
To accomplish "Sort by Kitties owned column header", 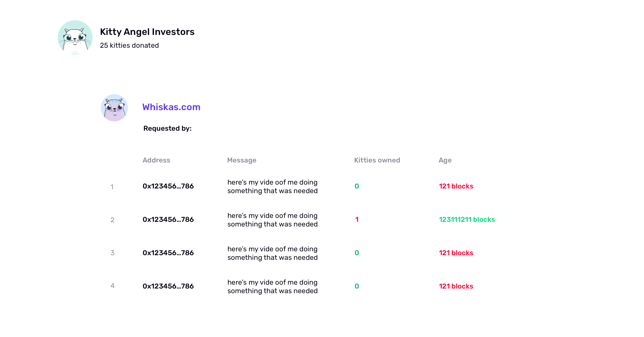I will click(377, 160).
